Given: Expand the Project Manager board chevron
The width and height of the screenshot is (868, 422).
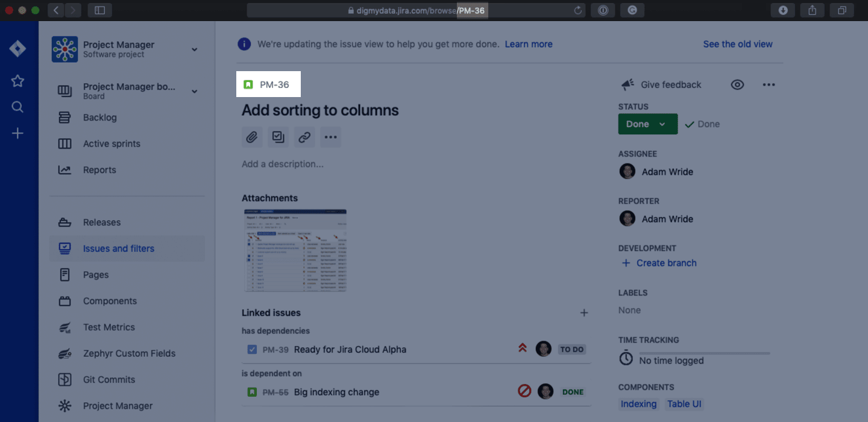Looking at the screenshot, I should (194, 92).
